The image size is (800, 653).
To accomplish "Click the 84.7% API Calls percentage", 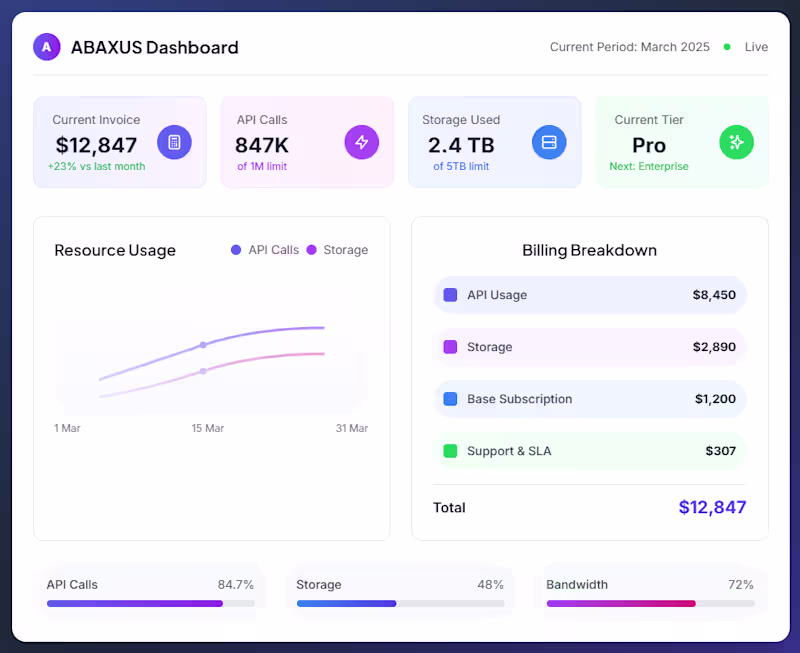I will pos(236,585).
